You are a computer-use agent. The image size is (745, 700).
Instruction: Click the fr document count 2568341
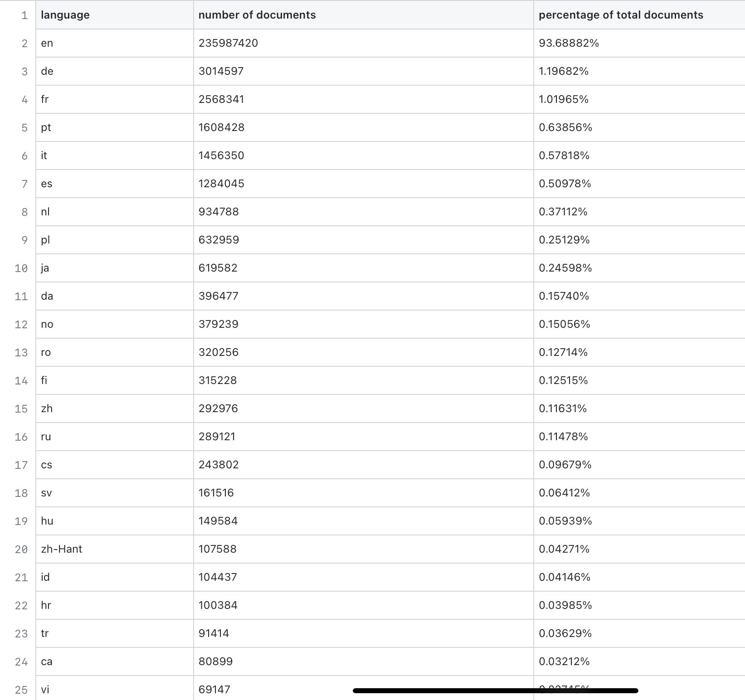coord(221,99)
